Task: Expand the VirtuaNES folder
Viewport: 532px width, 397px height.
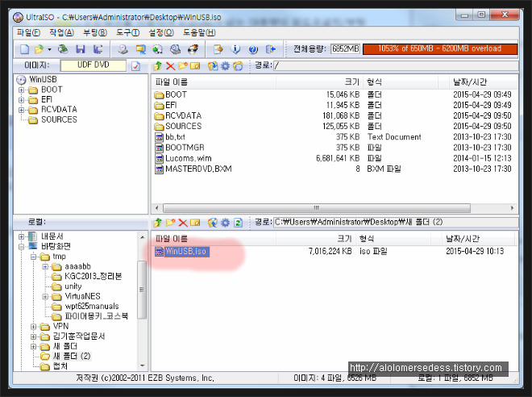Action: pyautogui.click(x=45, y=296)
